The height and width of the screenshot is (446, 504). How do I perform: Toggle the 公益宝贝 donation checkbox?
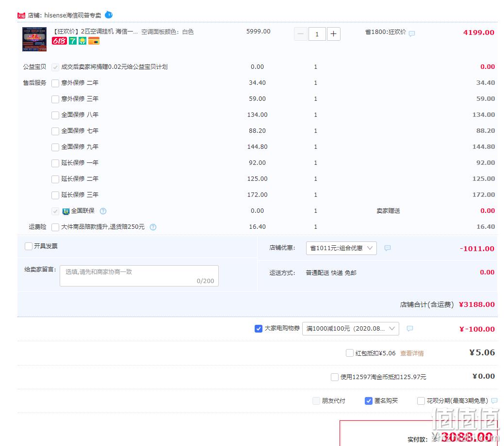[55, 67]
